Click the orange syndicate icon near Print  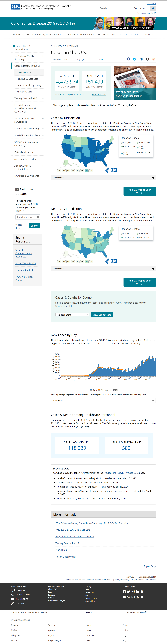click(x=154, y=59)
